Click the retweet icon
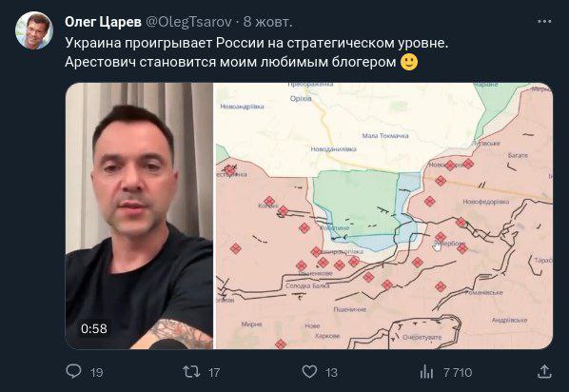 pos(191,372)
